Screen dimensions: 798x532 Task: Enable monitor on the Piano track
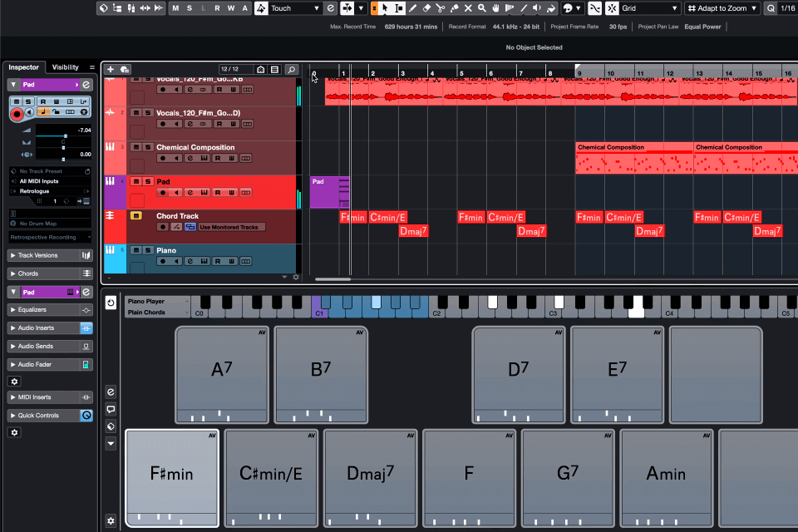[176, 261]
